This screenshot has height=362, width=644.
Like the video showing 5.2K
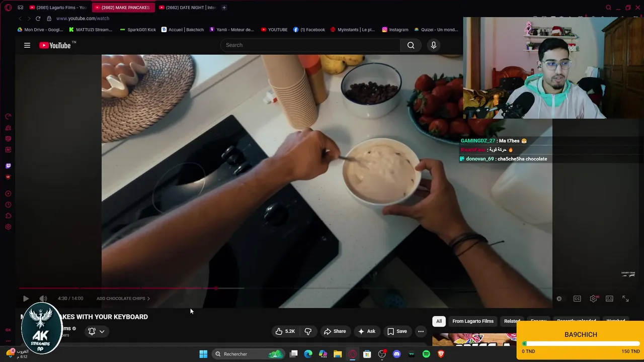[x=285, y=331]
